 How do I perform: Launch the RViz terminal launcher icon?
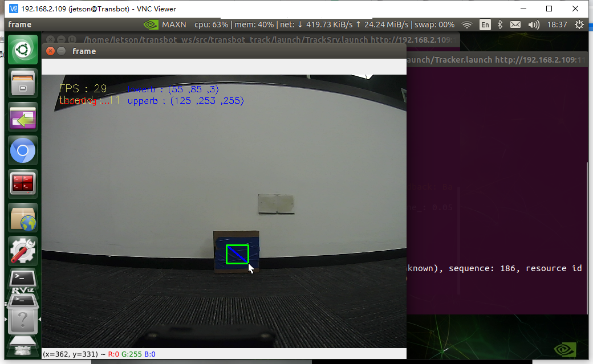tap(23, 298)
